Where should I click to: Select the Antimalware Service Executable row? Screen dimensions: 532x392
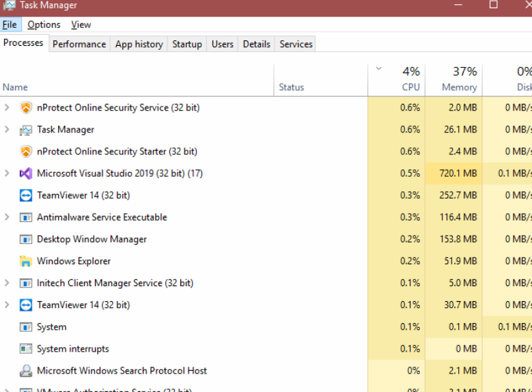(x=266, y=217)
